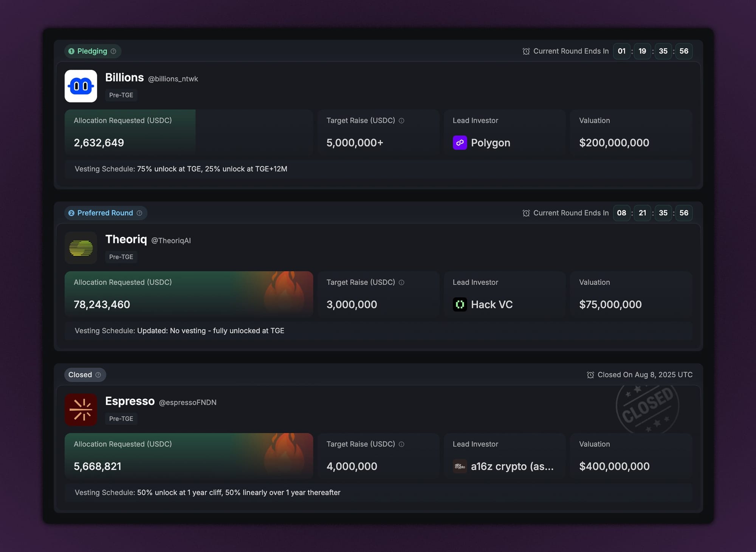This screenshot has height=552, width=756.
Task: Click Target Raise info icon in Theoriq card
Action: coord(401,282)
